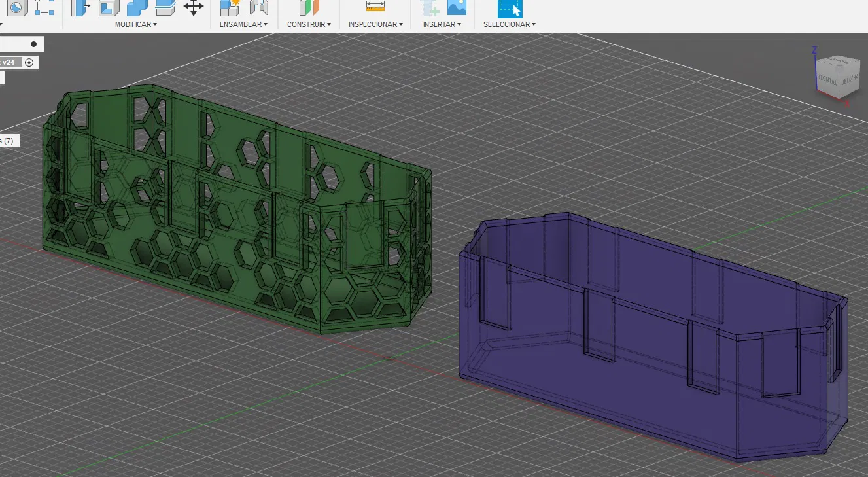The height and width of the screenshot is (477, 868).
Task: Click the DERECHA face of the ViewCube
Action: pyautogui.click(x=849, y=79)
